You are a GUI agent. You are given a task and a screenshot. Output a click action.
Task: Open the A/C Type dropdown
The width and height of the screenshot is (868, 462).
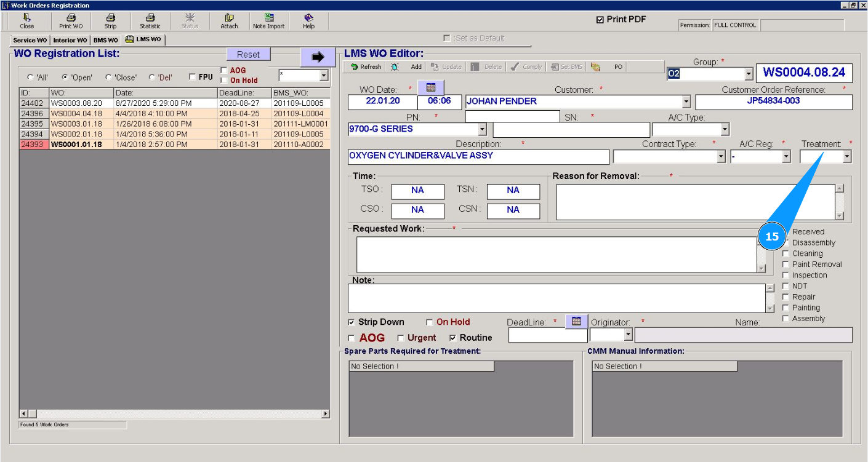725,130
